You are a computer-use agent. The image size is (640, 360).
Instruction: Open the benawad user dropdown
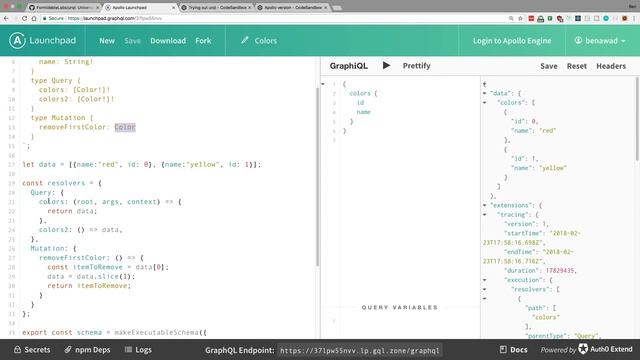click(600, 41)
